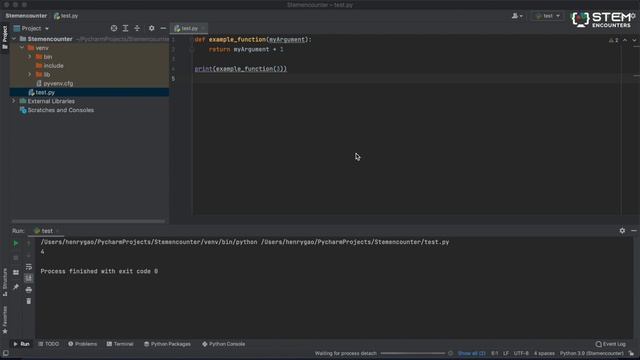This screenshot has width=640, height=360.
Task: Toggle Favorites side tab
Action: [5, 320]
